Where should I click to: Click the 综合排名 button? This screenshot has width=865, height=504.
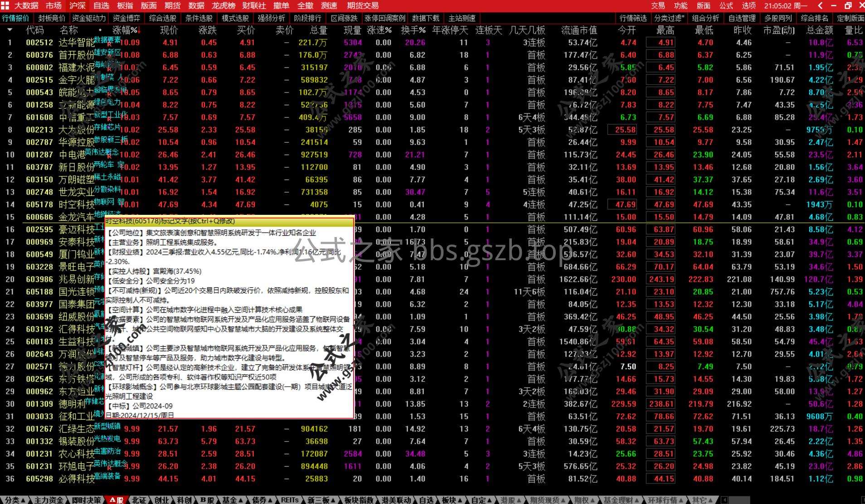(814, 18)
